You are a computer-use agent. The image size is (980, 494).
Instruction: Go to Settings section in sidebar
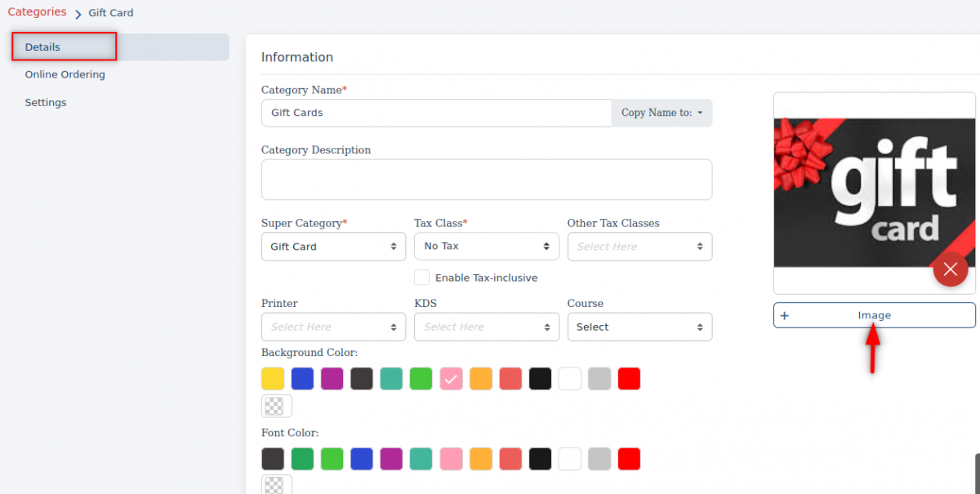tap(46, 102)
